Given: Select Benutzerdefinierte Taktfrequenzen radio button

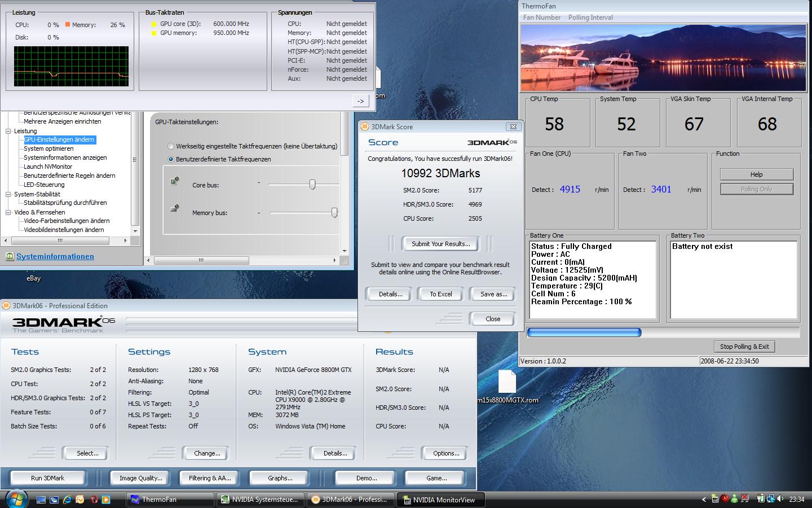Looking at the screenshot, I should click(171, 159).
